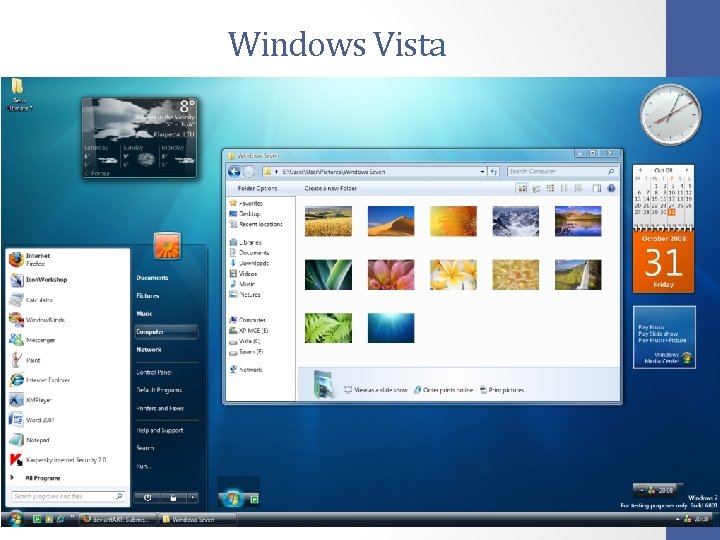Open Documents in the Start menu right pane
720x540 pixels.
coord(152,278)
